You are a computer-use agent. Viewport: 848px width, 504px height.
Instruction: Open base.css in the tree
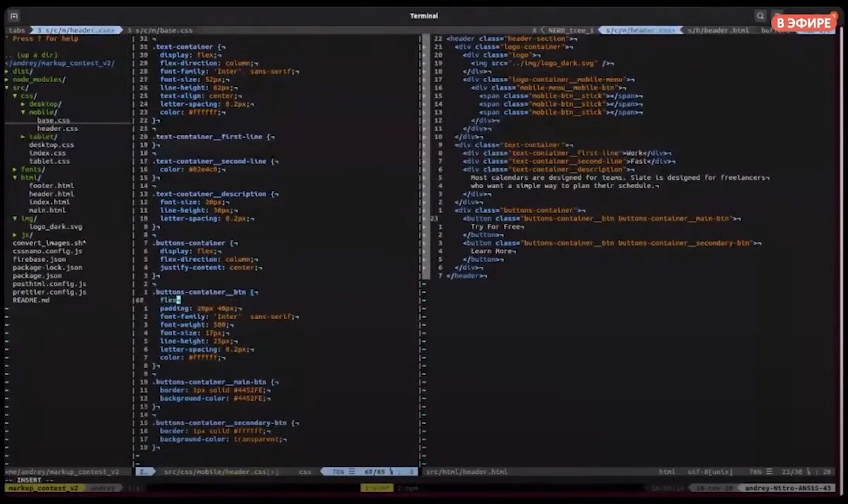click(53, 120)
